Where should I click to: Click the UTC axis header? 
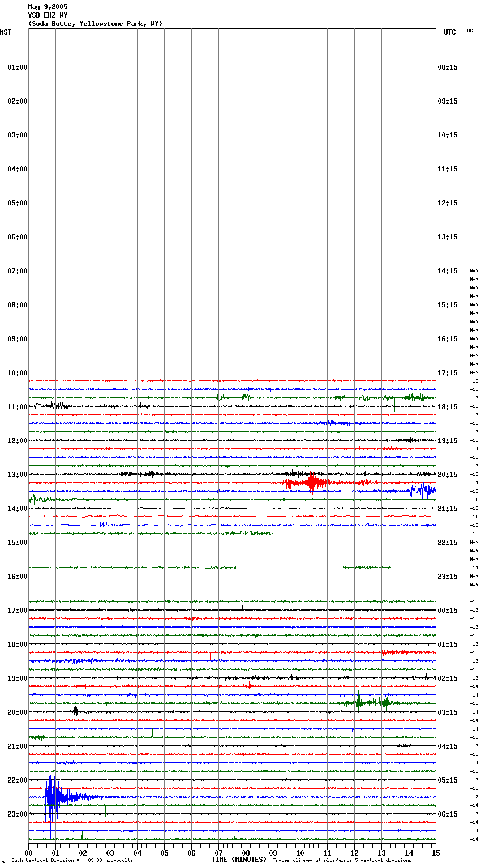pyautogui.click(x=449, y=32)
